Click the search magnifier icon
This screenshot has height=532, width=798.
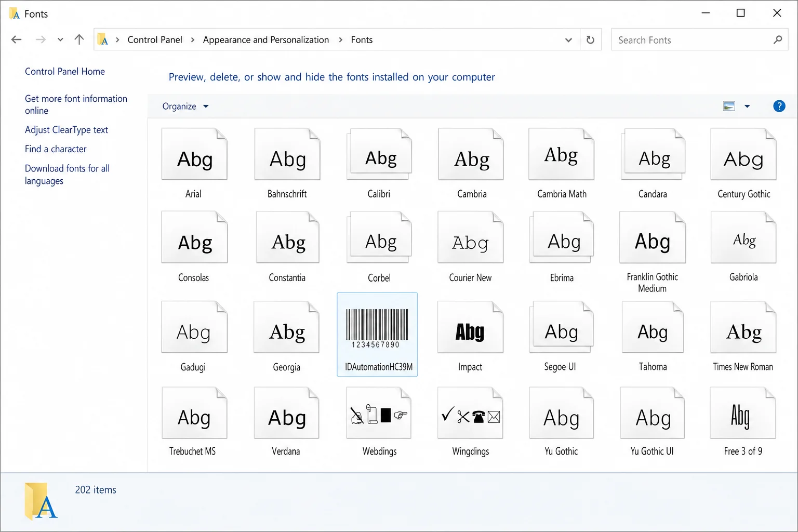click(x=778, y=39)
